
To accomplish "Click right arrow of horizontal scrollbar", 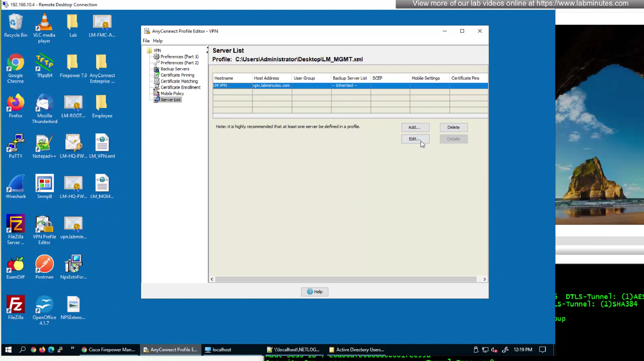I will [x=484, y=279].
